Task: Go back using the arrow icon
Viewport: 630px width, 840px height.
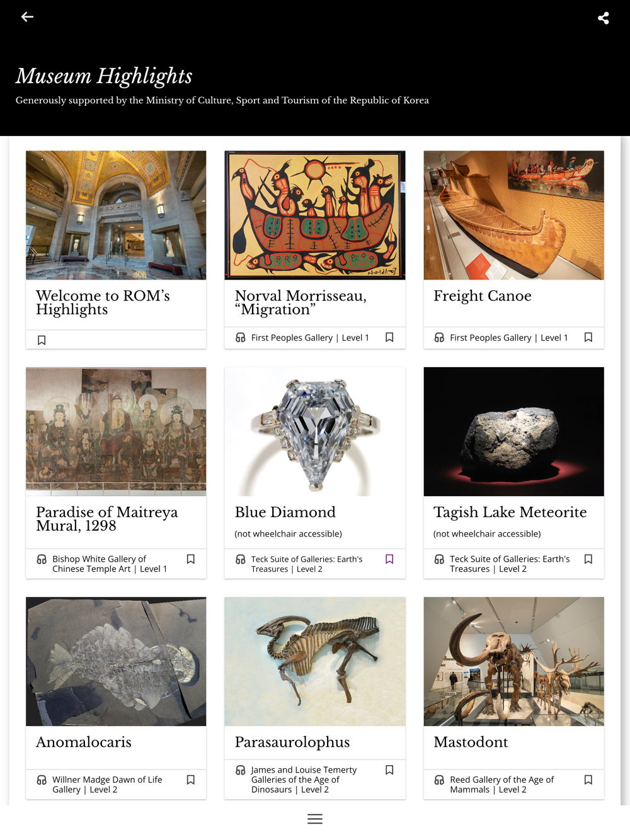Action: tap(27, 17)
